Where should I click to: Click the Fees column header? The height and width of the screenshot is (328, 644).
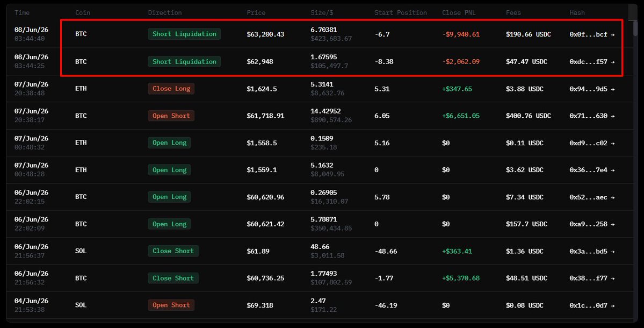pyautogui.click(x=513, y=13)
